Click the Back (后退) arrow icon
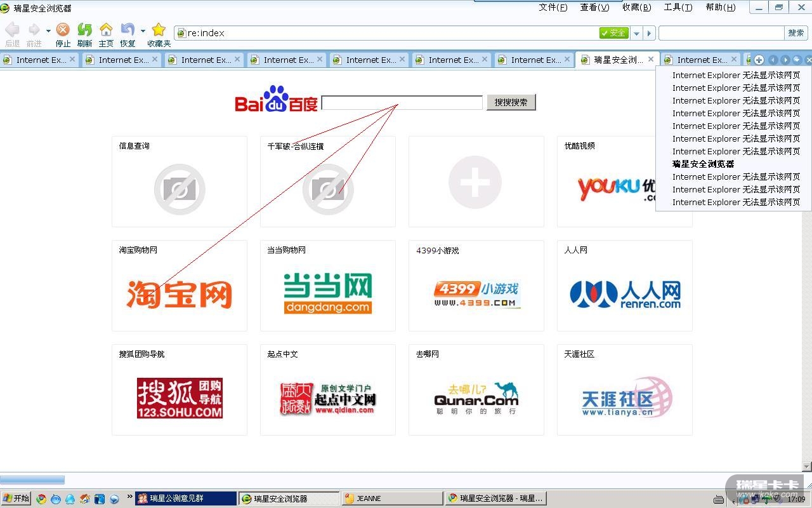Viewport: 812px width, 508px height. [x=12, y=30]
